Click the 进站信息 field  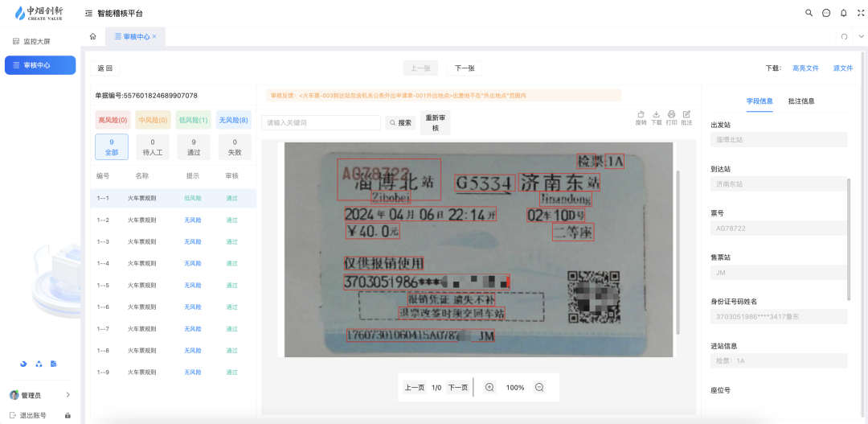point(779,360)
